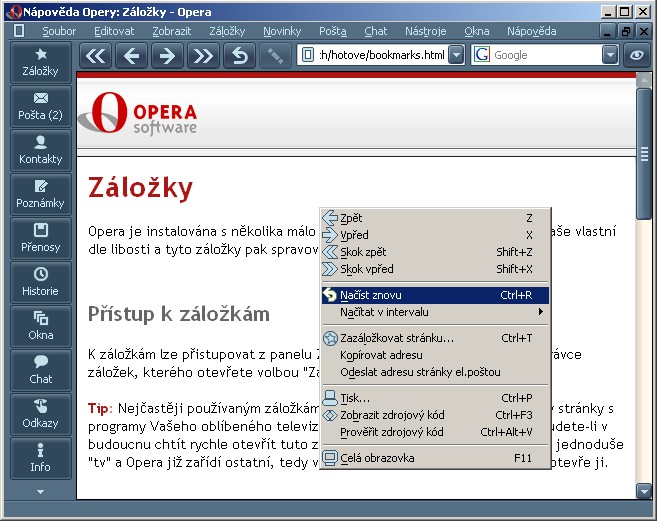This screenshot has width=657, height=521.
Task: Open the Okna menu in menu bar
Action: [x=477, y=31]
